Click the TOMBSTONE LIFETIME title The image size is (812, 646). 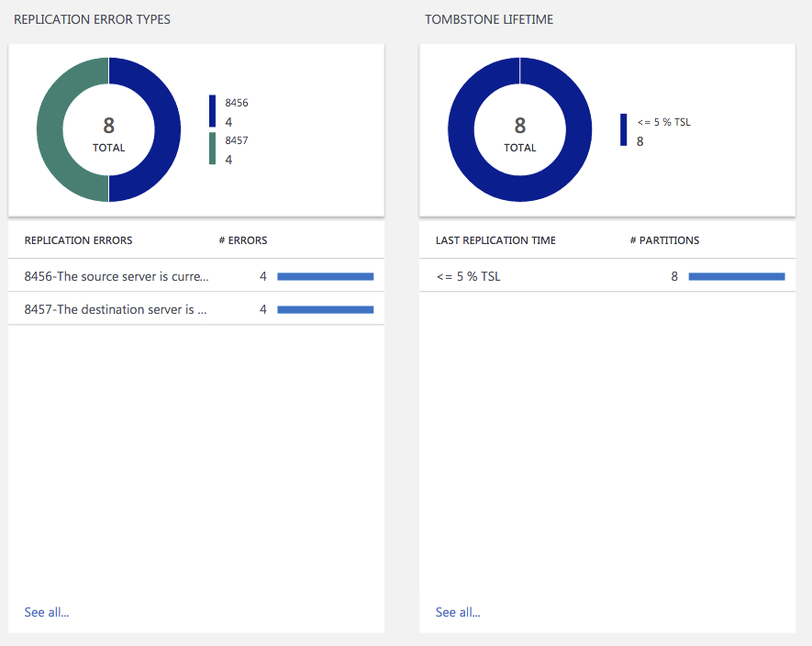tap(487, 18)
